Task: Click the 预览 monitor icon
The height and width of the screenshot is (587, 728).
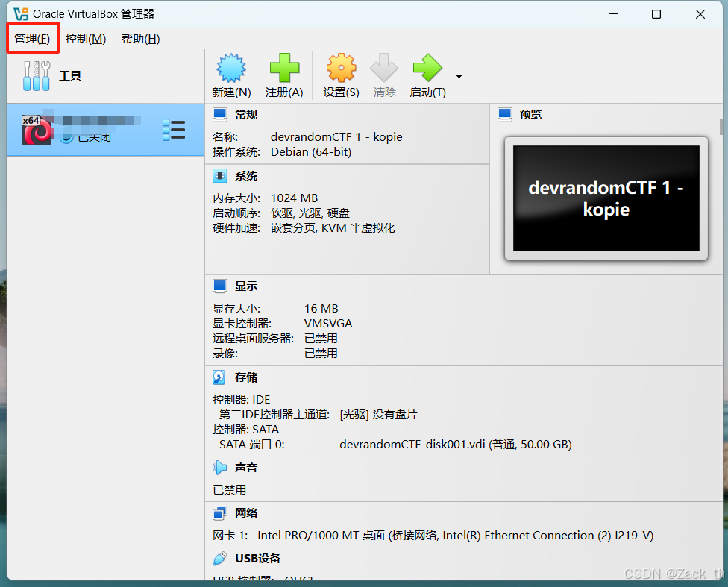Action: (505, 115)
